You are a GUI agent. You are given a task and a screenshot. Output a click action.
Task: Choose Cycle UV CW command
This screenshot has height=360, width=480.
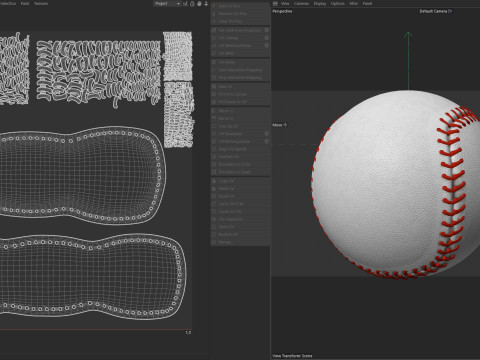240,212
